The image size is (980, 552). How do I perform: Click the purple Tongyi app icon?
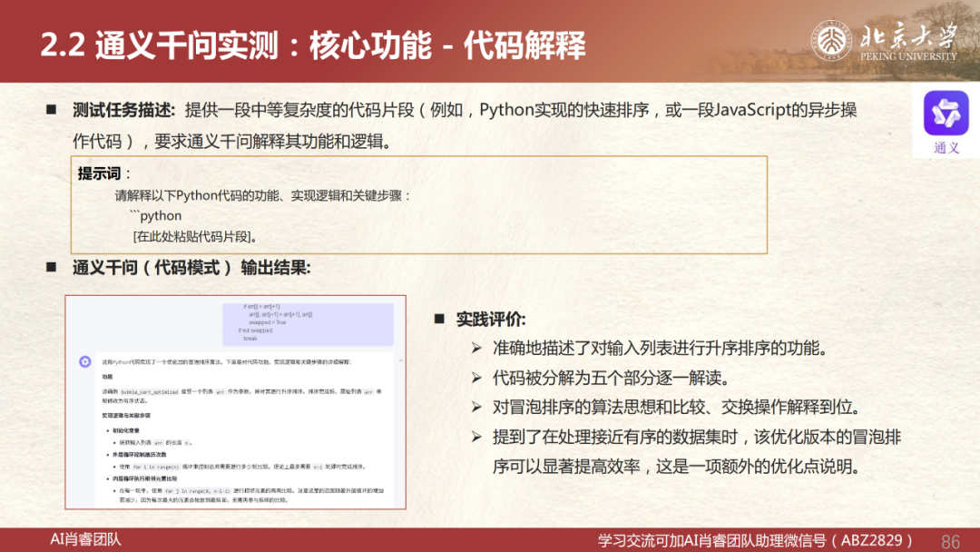point(946,113)
